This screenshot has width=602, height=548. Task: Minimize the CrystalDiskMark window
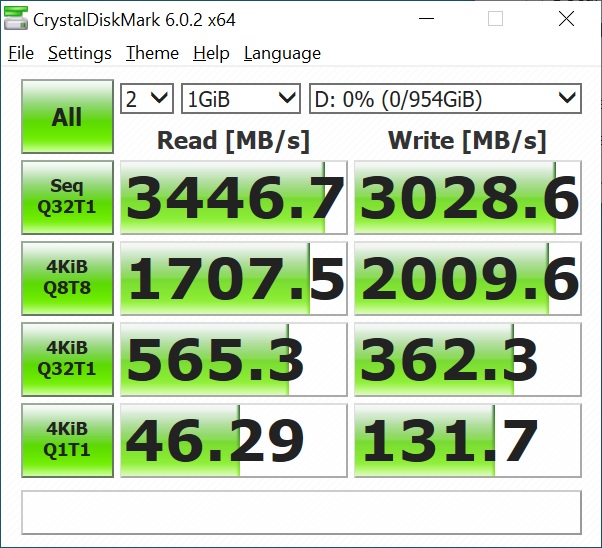(x=426, y=18)
